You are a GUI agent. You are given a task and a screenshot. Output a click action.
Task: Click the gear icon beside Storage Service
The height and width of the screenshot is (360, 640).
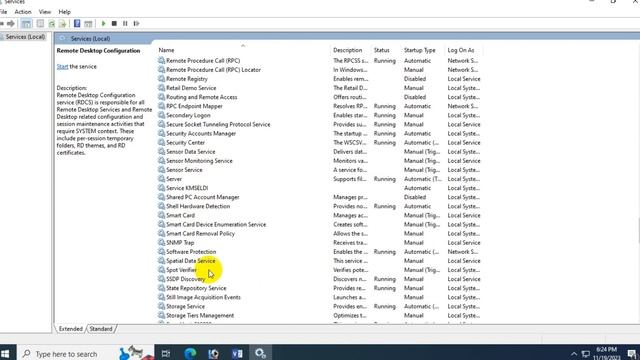[x=161, y=306]
